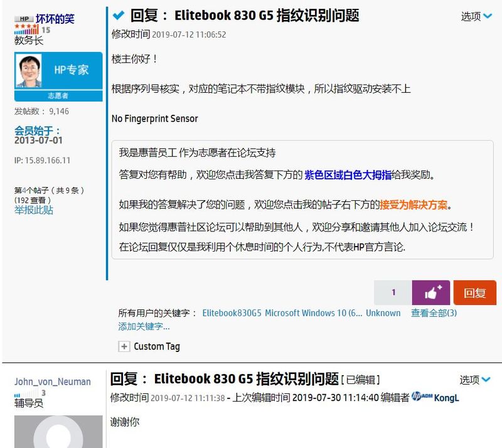Open first reply title Elitebook 830 G5 指纹识别问题
The height and width of the screenshot is (448, 502).
pyautogui.click(x=245, y=15)
